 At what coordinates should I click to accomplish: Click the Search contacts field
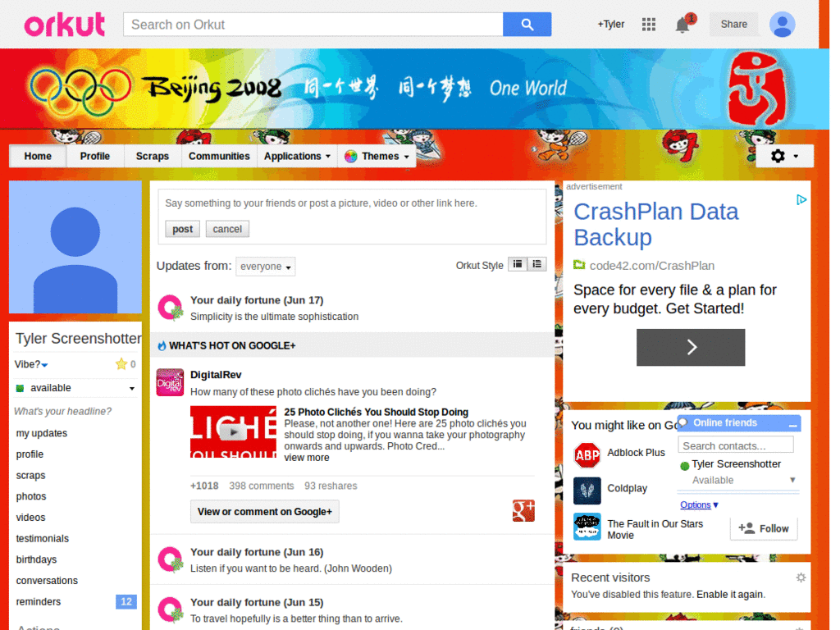(735, 445)
